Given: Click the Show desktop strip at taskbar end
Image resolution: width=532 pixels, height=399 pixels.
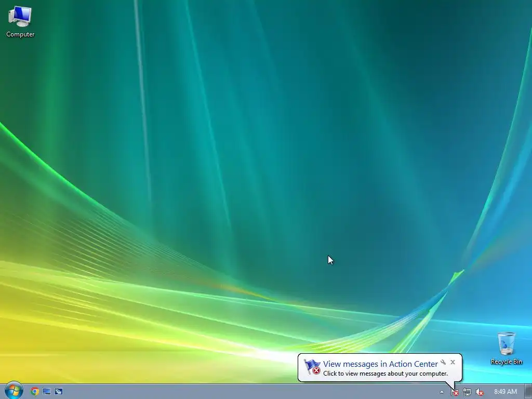Looking at the screenshot, I should tap(528, 392).
